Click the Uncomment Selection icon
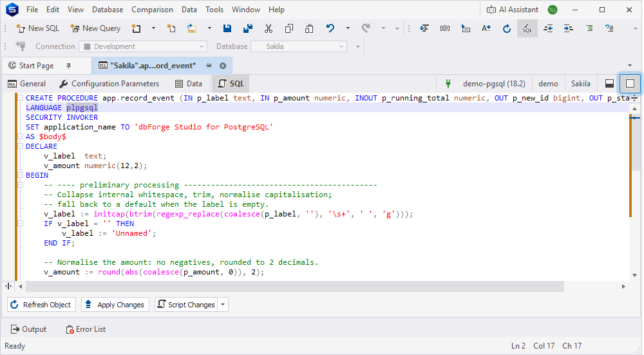 tap(609, 28)
